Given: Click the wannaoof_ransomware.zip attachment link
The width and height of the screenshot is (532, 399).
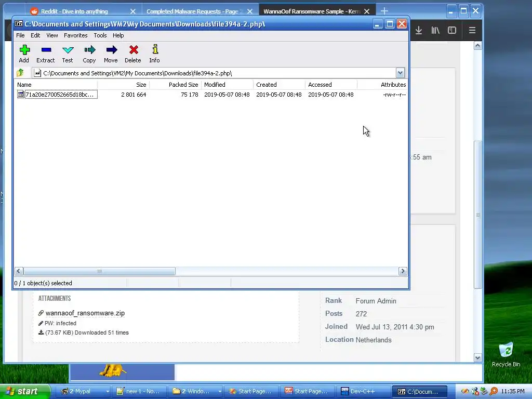Looking at the screenshot, I should 85,313.
